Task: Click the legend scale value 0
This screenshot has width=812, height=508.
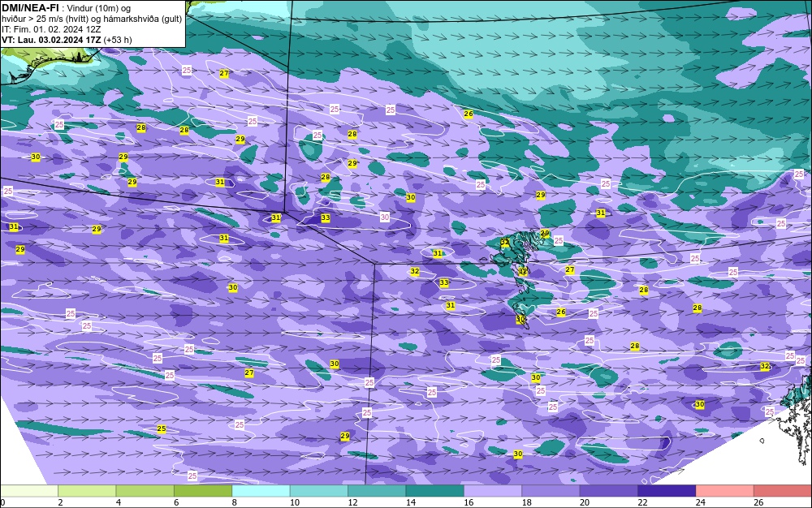Action: coord(2,502)
